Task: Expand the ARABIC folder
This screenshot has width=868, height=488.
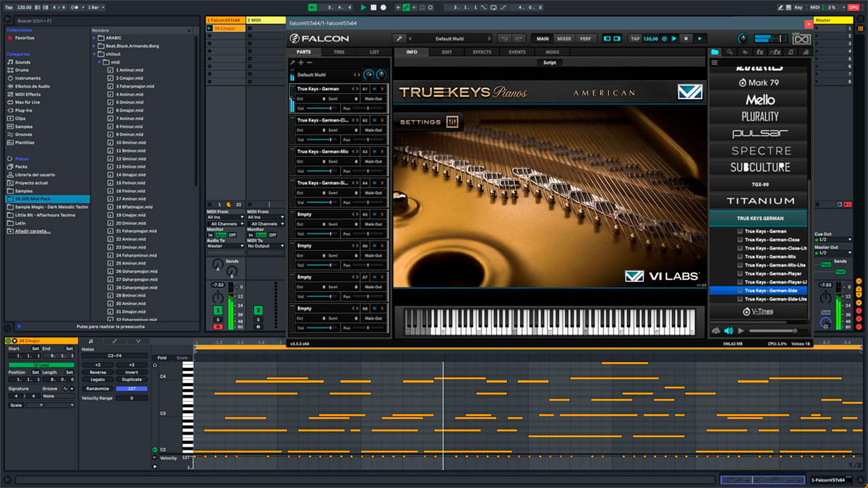Action: (x=94, y=38)
